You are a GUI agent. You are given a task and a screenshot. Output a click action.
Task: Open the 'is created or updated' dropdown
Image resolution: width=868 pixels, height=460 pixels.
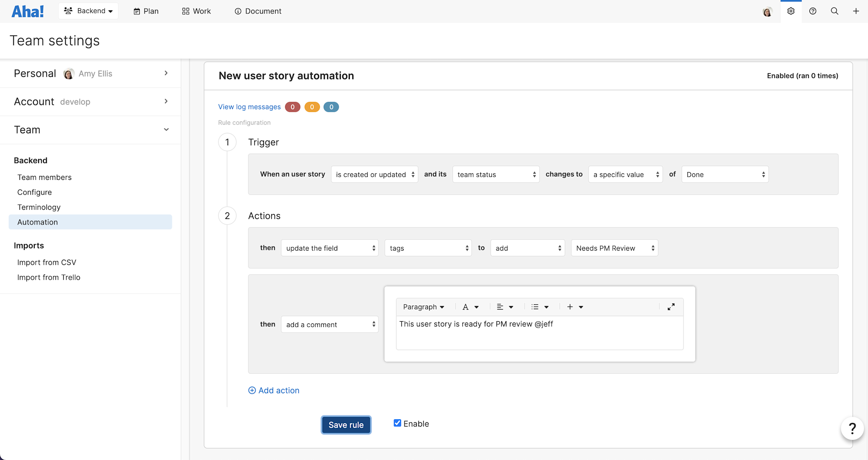click(374, 174)
